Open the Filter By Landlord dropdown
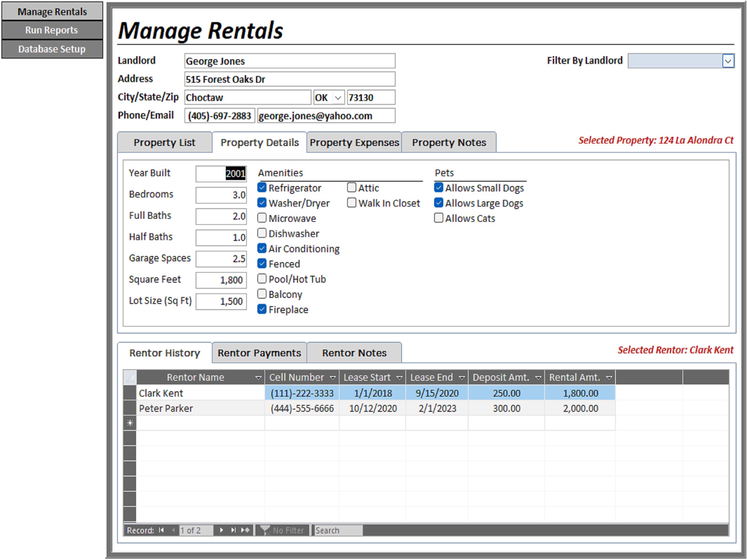This screenshot has width=747, height=560. pos(729,61)
